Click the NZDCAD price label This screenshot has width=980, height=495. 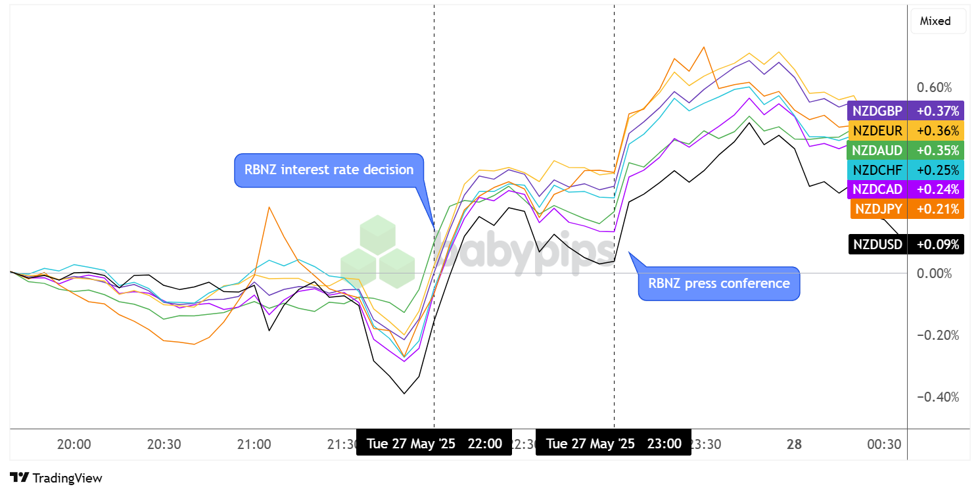(906, 189)
